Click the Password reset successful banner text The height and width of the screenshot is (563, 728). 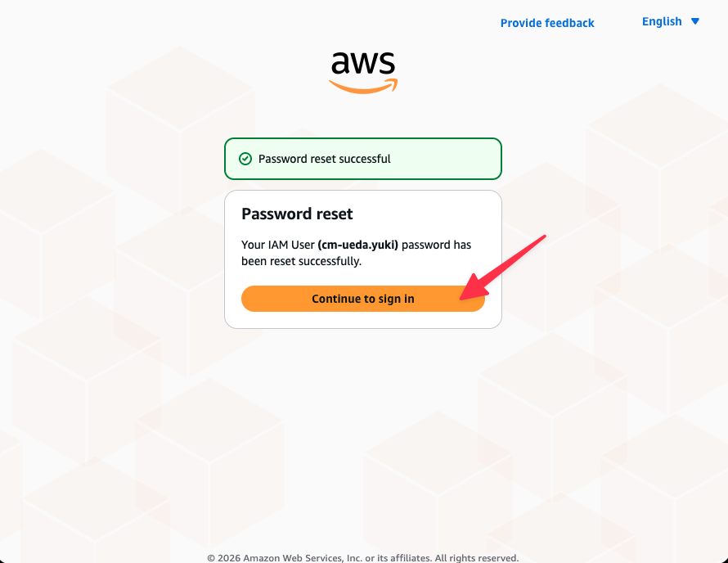[324, 159]
